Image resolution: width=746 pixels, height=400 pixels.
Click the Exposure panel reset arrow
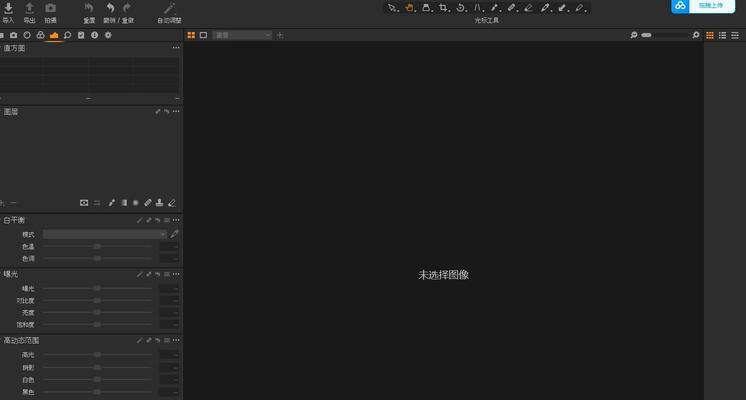(x=157, y=274)
